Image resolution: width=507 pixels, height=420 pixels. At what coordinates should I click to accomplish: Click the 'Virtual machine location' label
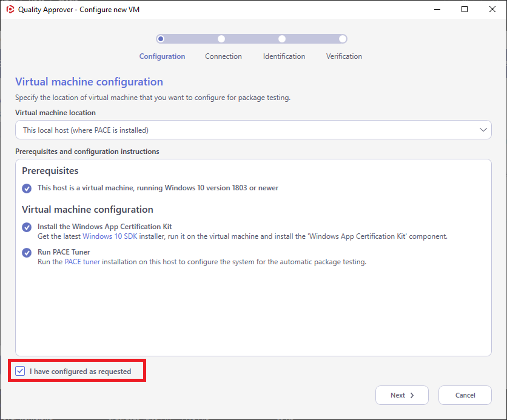click(x=55, y=113)
